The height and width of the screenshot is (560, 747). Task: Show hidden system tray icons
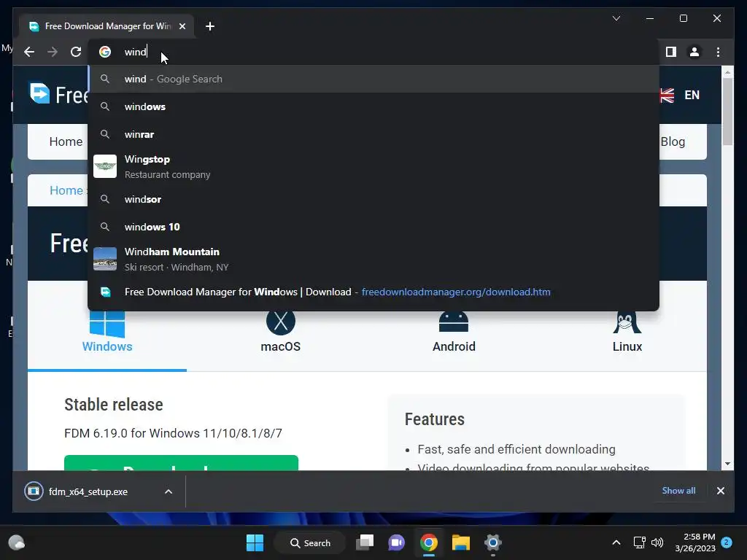[x=616, y=542]
